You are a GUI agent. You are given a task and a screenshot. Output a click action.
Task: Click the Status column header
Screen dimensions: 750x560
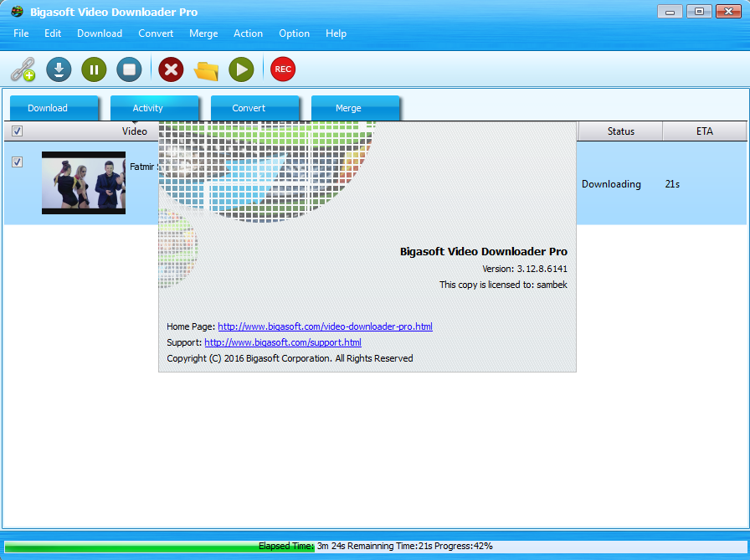point(620,131)
